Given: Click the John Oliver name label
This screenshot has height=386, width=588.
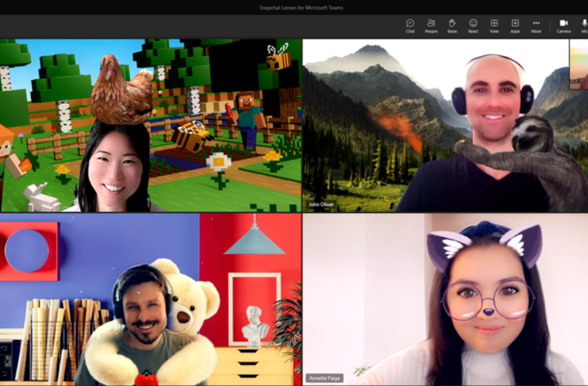Looking at the screenshot, I should pos(321,205).
